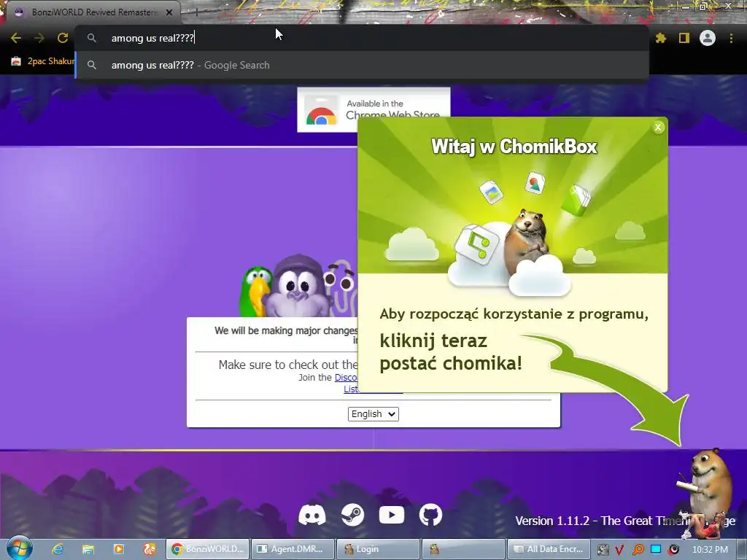Switch to the All Data Encr... taskbar window

pos(549,549)
